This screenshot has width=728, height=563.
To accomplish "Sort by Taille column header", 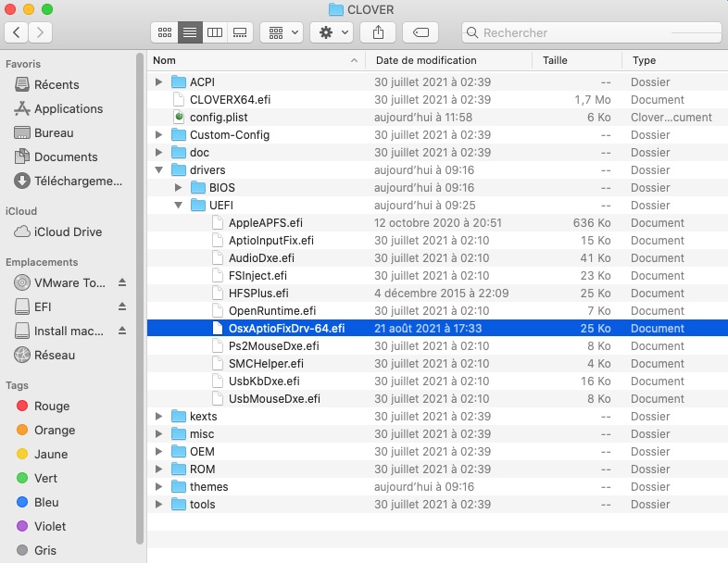I will (x=577, y=60).
